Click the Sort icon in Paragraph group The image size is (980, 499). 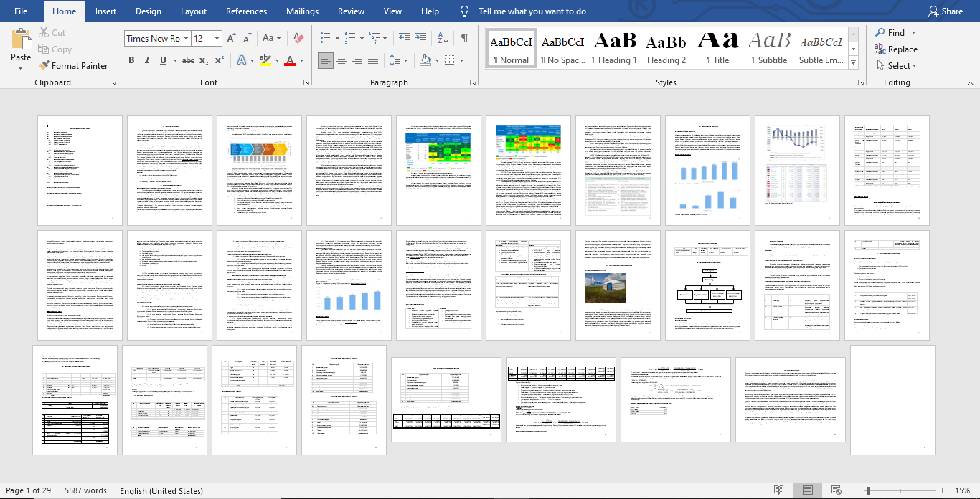(443, 39)
